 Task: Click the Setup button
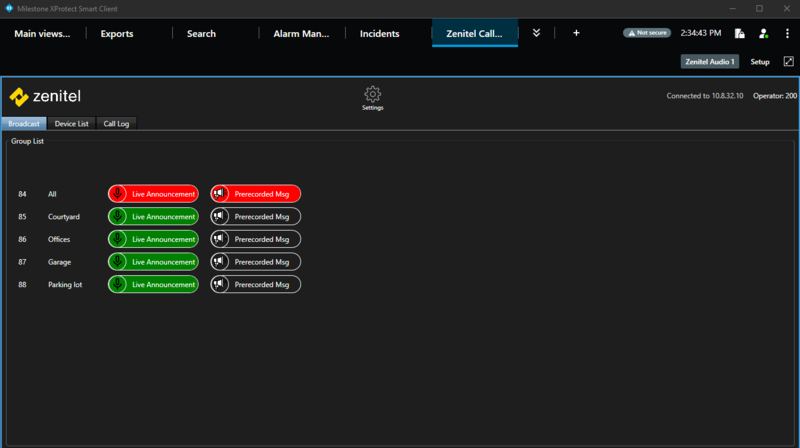pyautogui.click(x=760, y=62)
